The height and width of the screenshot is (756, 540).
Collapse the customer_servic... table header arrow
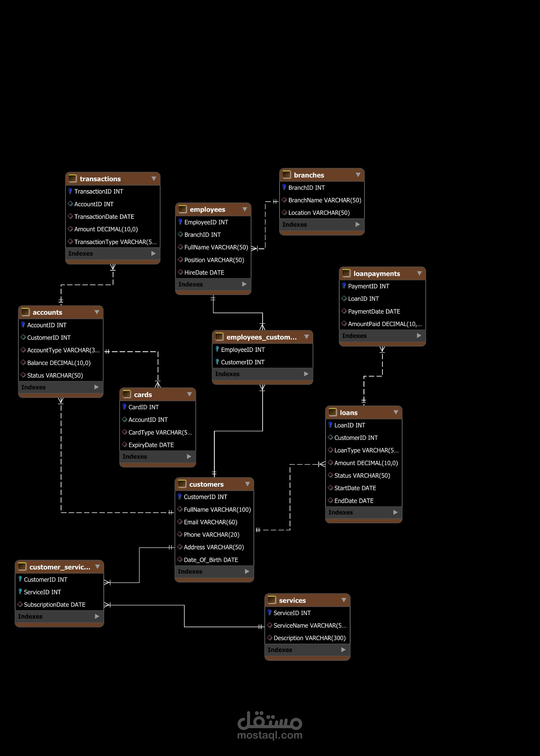point(97,567)
